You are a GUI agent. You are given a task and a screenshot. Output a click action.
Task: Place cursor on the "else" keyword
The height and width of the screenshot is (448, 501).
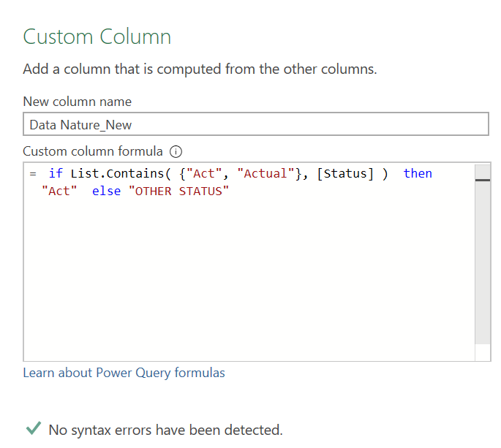[x=106, y=191]
